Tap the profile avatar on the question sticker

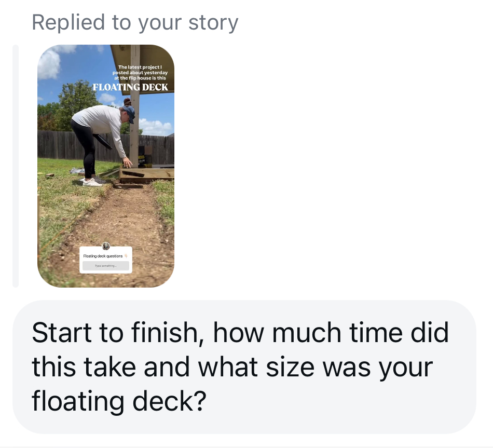pos(106,246)
